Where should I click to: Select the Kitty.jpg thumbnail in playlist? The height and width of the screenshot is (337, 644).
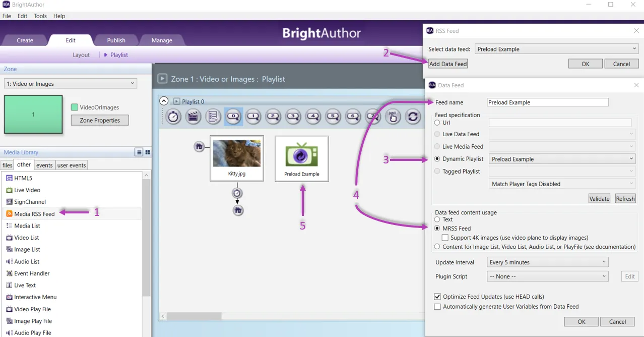(x=237, y=158)
